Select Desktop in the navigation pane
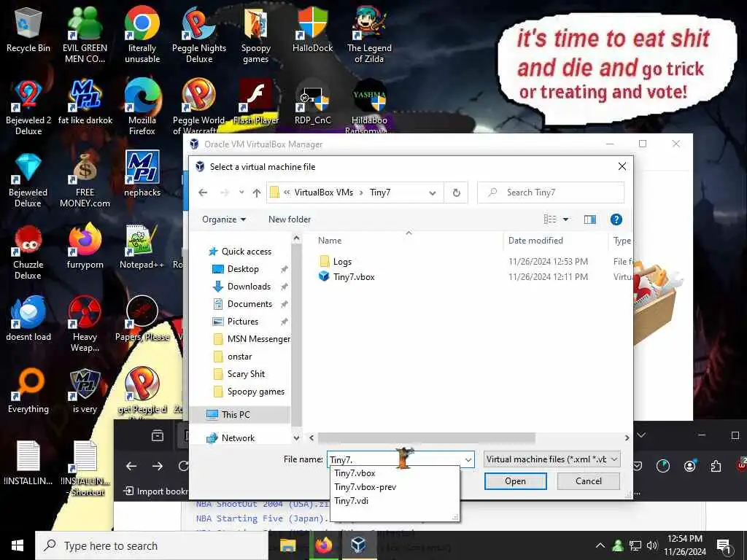Image resolution: width=747 pixels, height=560 pixels. click(243, 269)
